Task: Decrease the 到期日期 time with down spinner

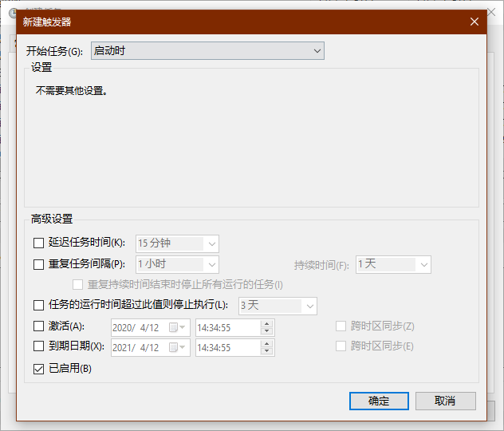Action: point(267,351)
